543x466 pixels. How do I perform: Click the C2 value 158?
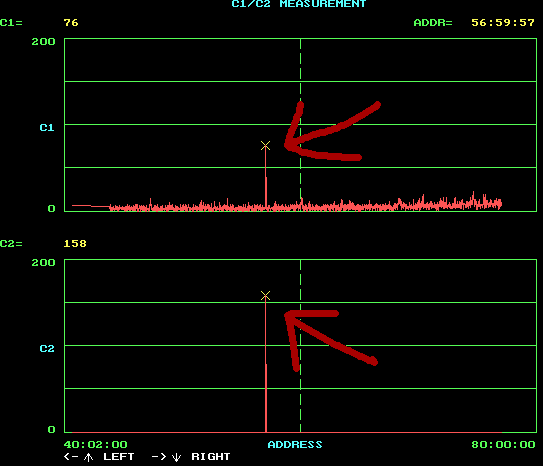[75, 244]
